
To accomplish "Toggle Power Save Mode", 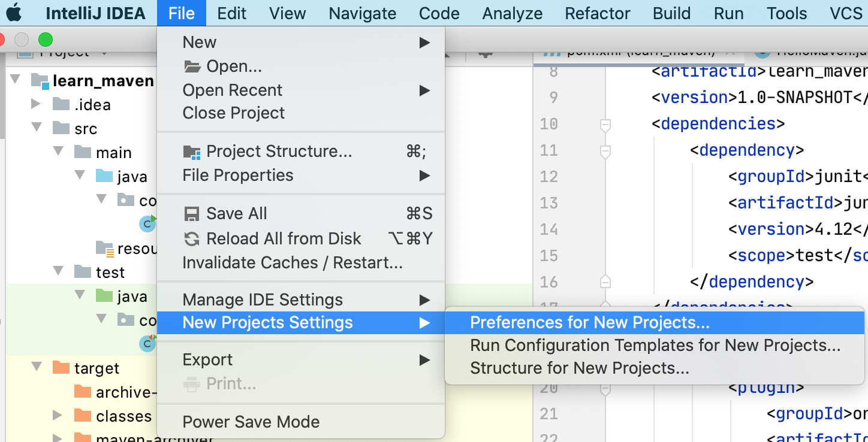I will (251, 422).
